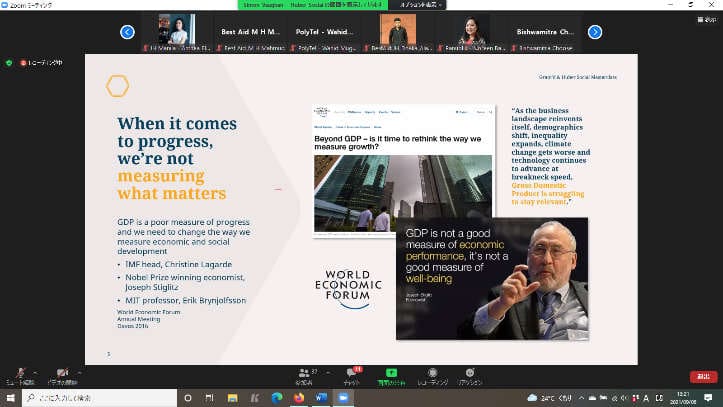Select man in orange background video tile
Screen dimensions: 723x407
click(398, 32)
